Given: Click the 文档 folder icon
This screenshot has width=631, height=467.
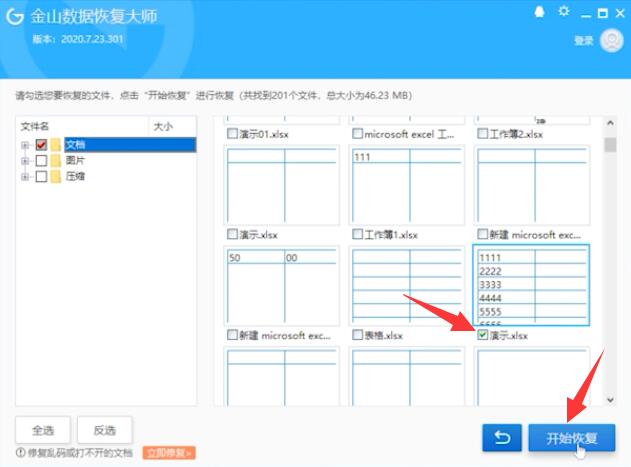Looking at the screenshot, I should pyautogui.click(x=56, y=145).
